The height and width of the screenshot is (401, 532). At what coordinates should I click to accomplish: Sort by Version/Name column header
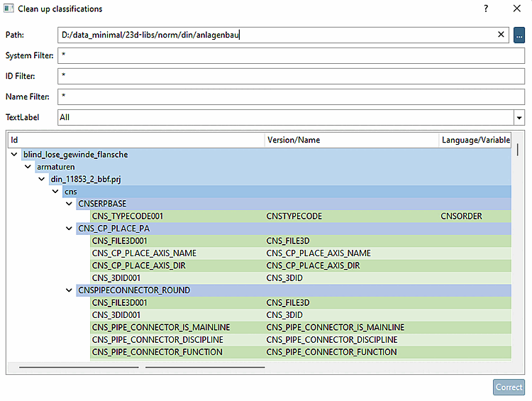pyautogui.click(x=352, y=140)
